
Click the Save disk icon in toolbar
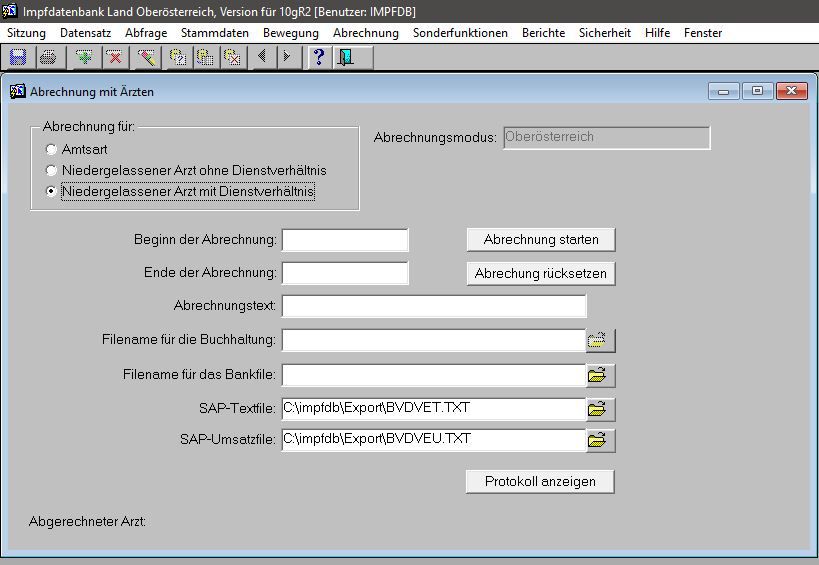18,57
